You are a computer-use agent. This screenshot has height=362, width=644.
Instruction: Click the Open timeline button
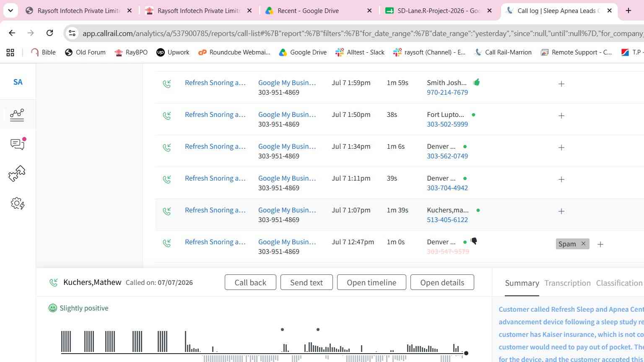[371, 282]
